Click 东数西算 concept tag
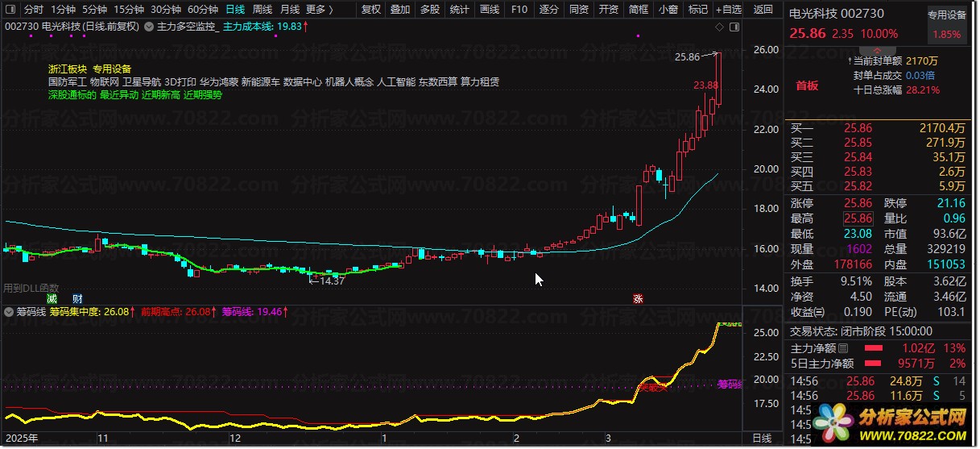Image resolution: width=980 pixels, height=449 pixels. (x=438, y=81)
